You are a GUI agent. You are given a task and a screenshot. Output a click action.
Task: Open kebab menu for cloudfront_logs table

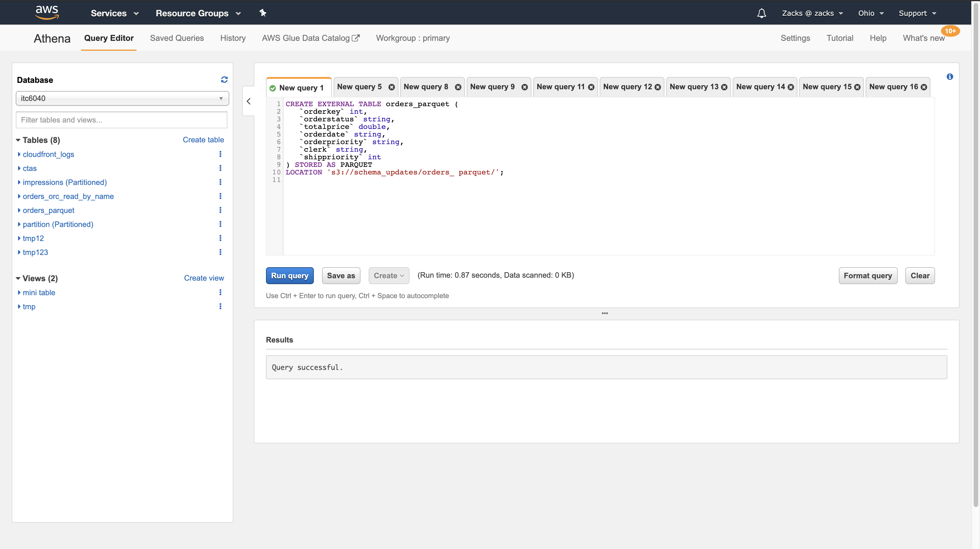click(x=220, y=154)
